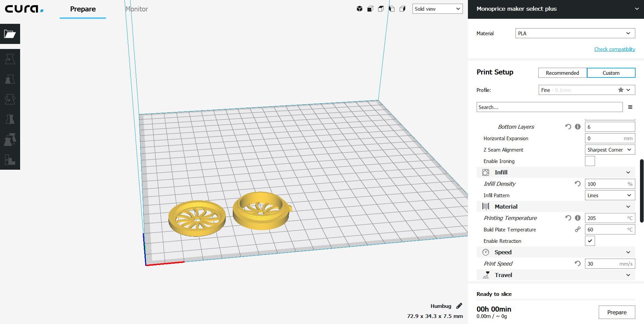This screenshot has width=644, height=324.
Task: Edit job name Humbug with pencil icon
Action: [x=459, y=306]
